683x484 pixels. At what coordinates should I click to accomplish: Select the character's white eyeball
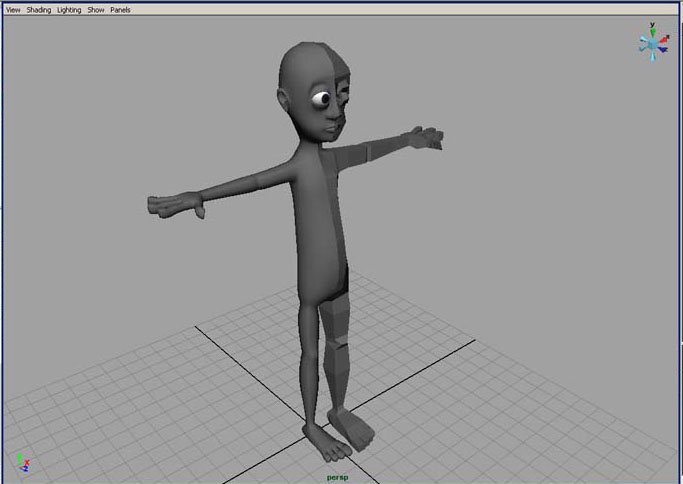point(321,99)
